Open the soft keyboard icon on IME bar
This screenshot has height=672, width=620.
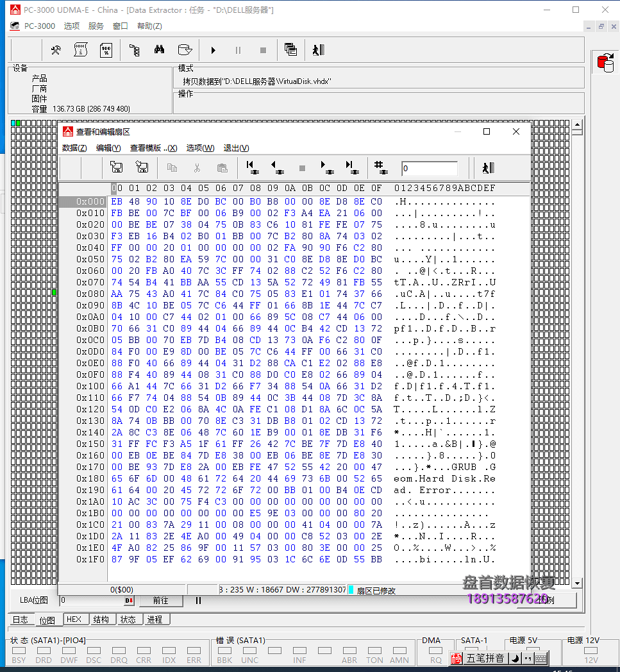tap(540, 659)
